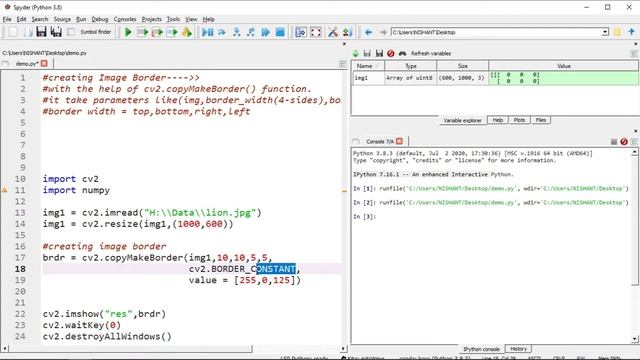Viewport: 640px width, 360px height.
Task: Click the New file icon in toolbar
Action: pyautogui.click(x=13, y=32)
